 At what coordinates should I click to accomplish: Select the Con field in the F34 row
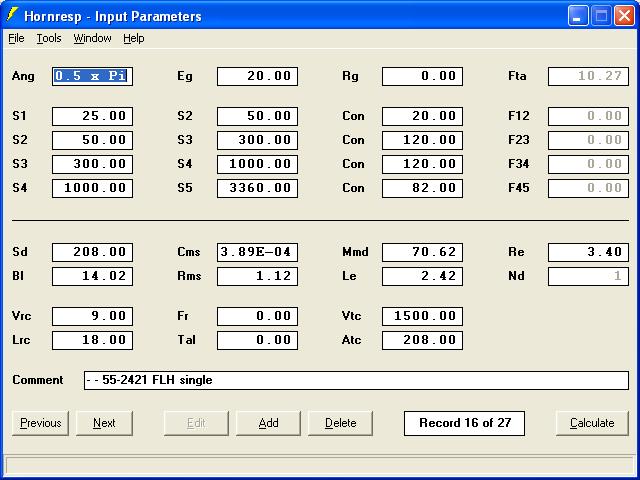point(422,164)
